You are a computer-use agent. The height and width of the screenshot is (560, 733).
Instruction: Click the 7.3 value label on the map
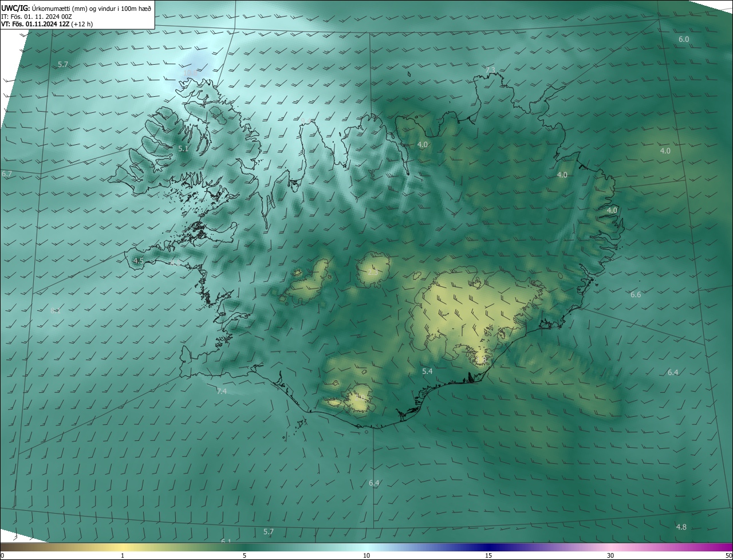pyautogui.click(x=490, y=70)
